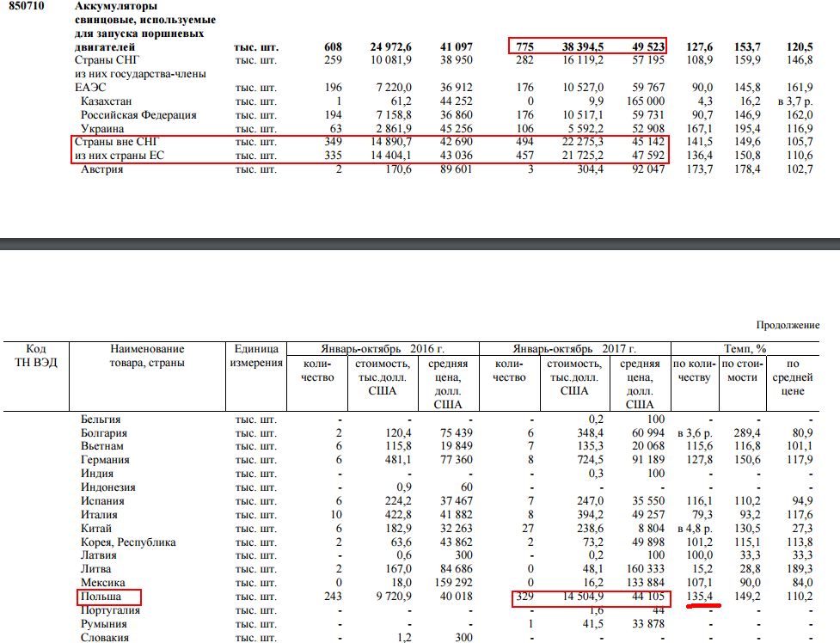Screen dimensions: 840x643
Task: Select the Казахстан rate в 3,7 р.
Action: pyautogui.click(x=795, y=101)
